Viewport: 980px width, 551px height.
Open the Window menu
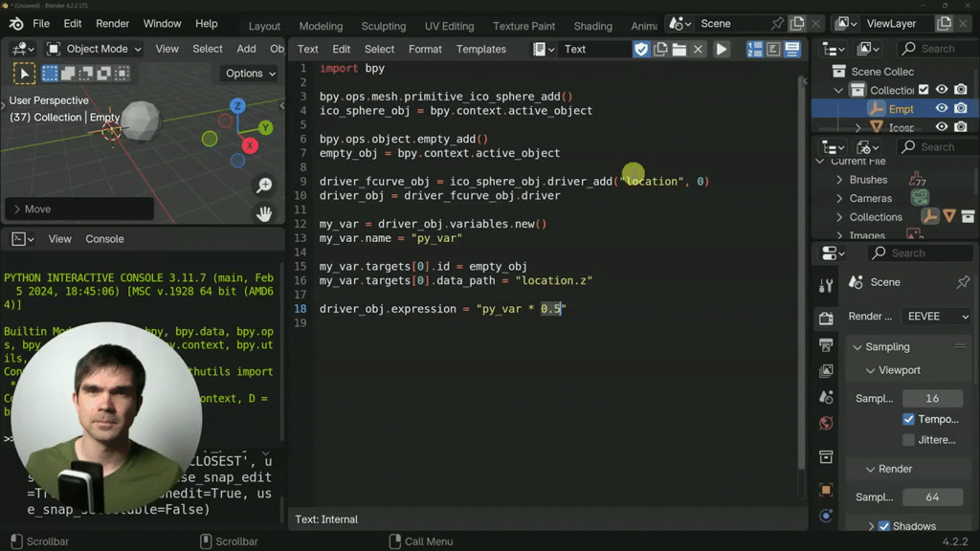coord(162,24)
